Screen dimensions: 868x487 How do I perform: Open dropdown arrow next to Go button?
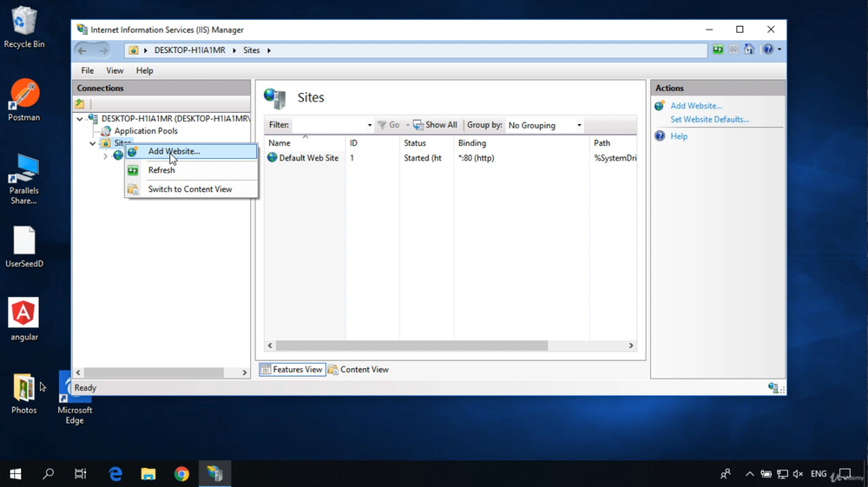click(x=407, y=125)
